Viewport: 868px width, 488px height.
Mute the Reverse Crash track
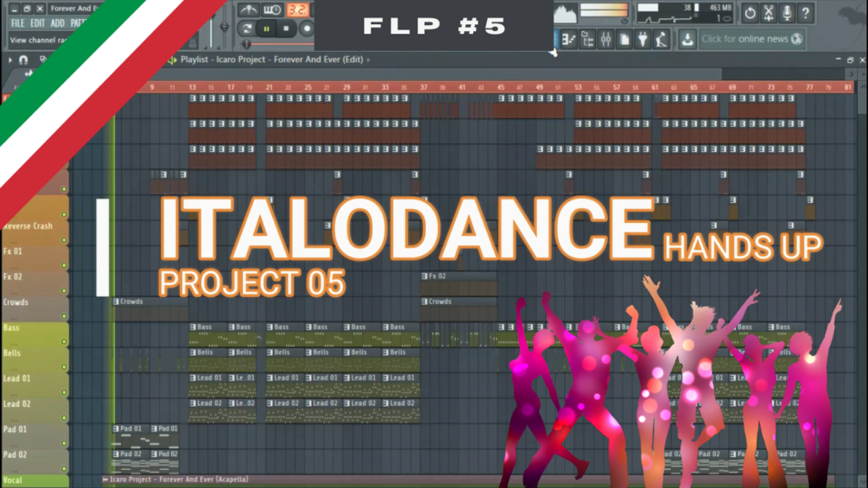click(x=64, y=240)
